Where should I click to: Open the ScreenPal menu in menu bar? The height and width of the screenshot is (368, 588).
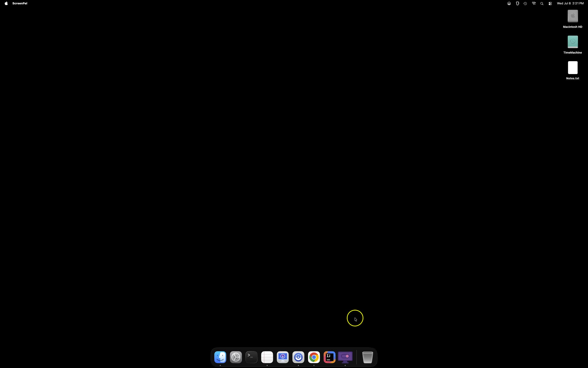(x=20, y=3)
